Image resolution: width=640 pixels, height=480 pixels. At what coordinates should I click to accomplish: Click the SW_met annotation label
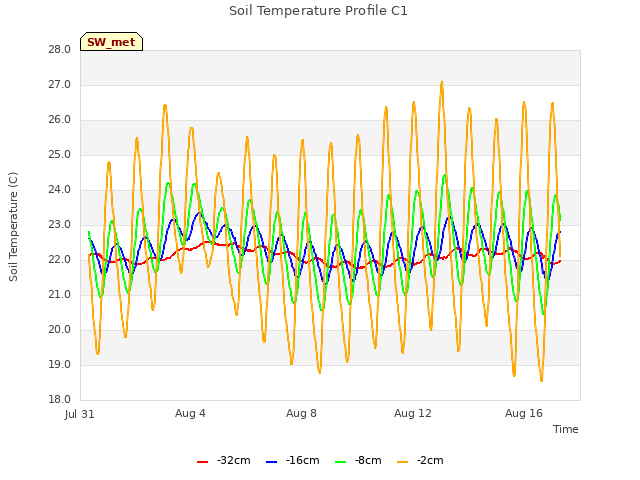pyautogui.click(x=111, y=42)
